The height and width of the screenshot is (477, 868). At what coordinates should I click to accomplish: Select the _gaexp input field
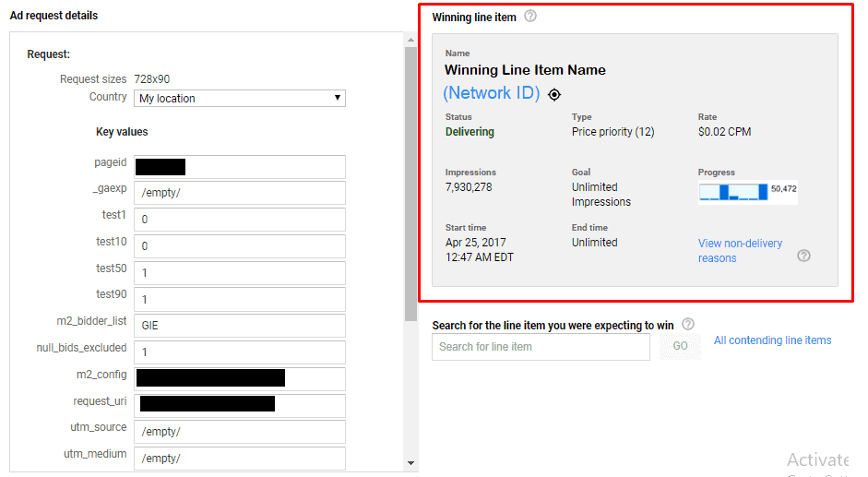(x=240, y=193)
